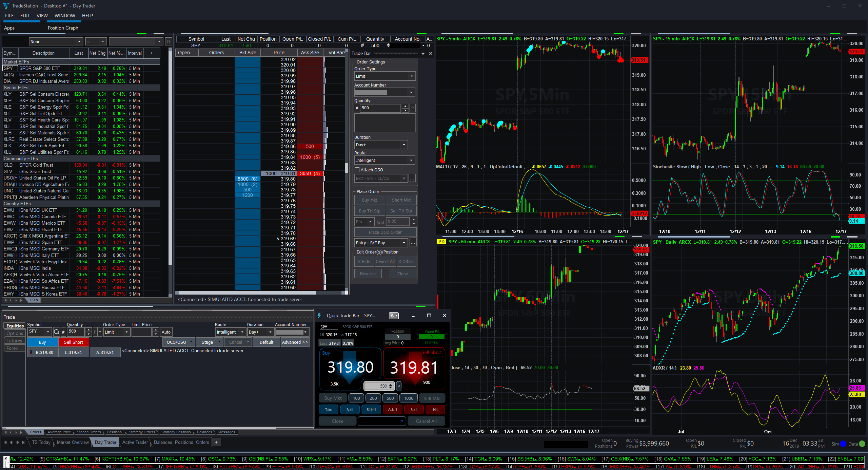The image size is (868, 470).
Task: Click the P position button in Quick Trade Bar
Action: (x=399, y=386)
